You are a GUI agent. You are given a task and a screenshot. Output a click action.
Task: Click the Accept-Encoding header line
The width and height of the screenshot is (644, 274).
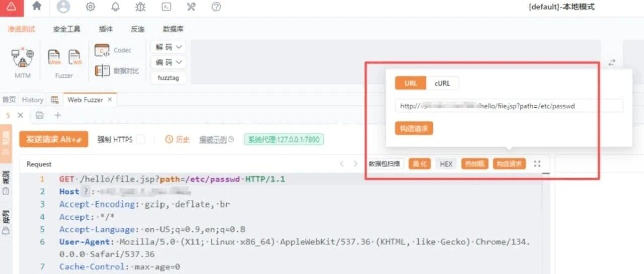pos(145,204)
